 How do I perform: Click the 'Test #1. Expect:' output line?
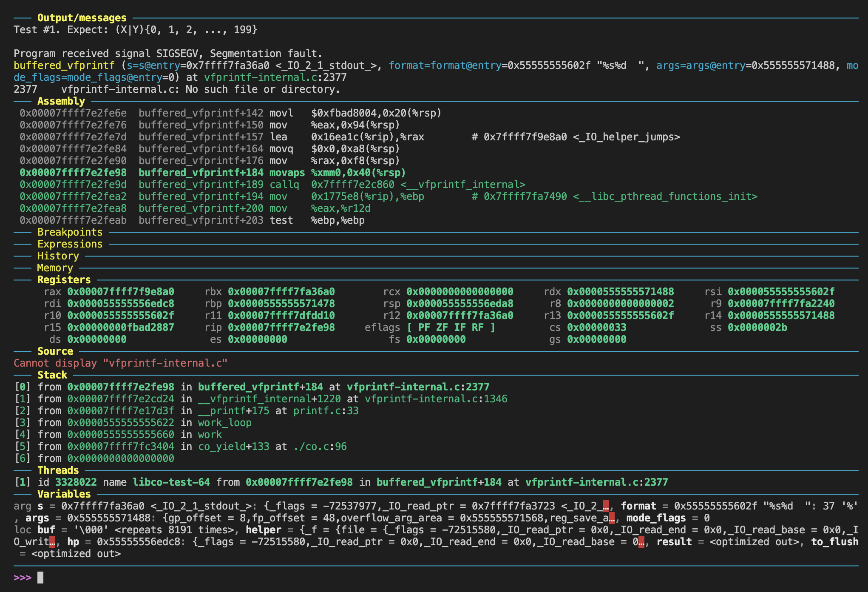[x=136, y=30]
